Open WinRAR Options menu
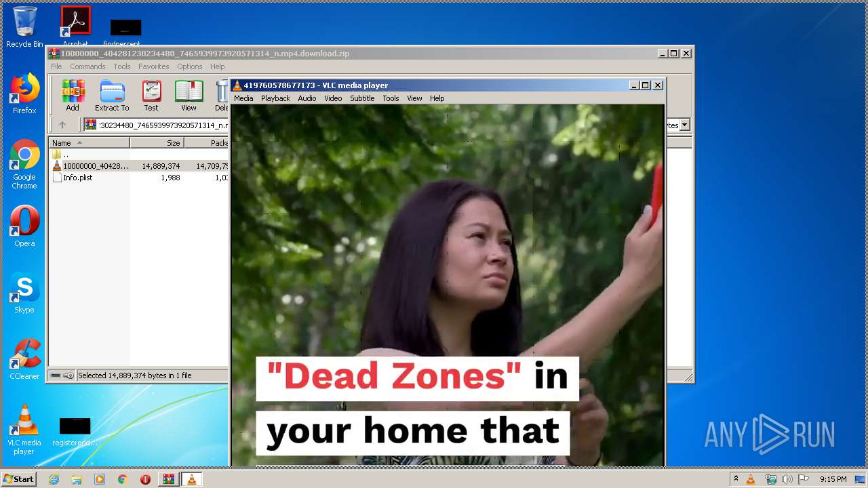This screenshot has width=868, height=488. click(190, 66)
